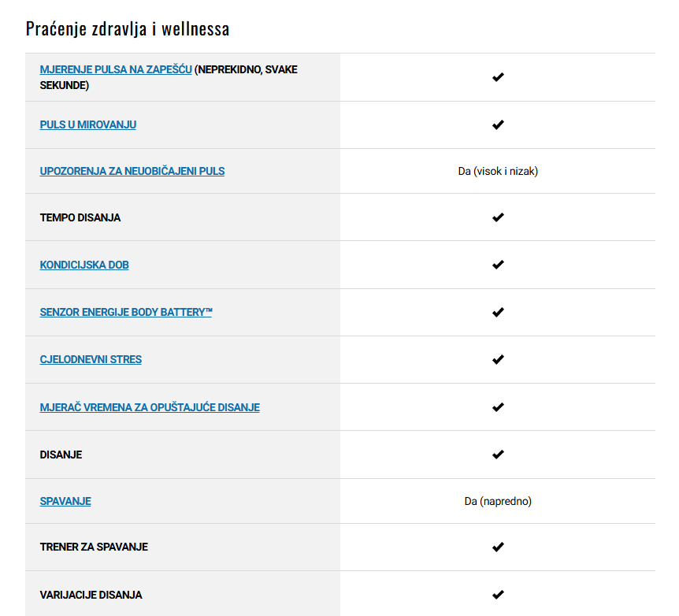This screenshot has height=616, width=679.
Task: Open Mjerač vremena za opuštajuće disanje link
Action: (150, 407)
